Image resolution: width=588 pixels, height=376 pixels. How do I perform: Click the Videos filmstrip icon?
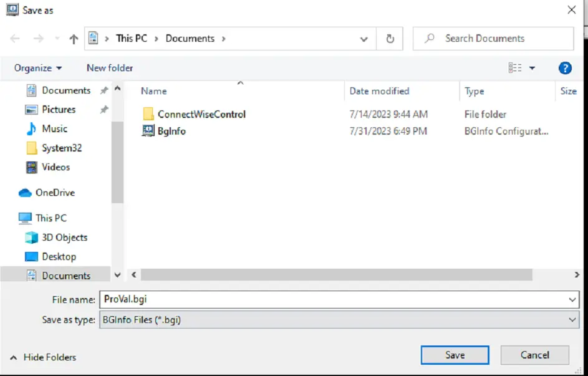coord(32,167)
